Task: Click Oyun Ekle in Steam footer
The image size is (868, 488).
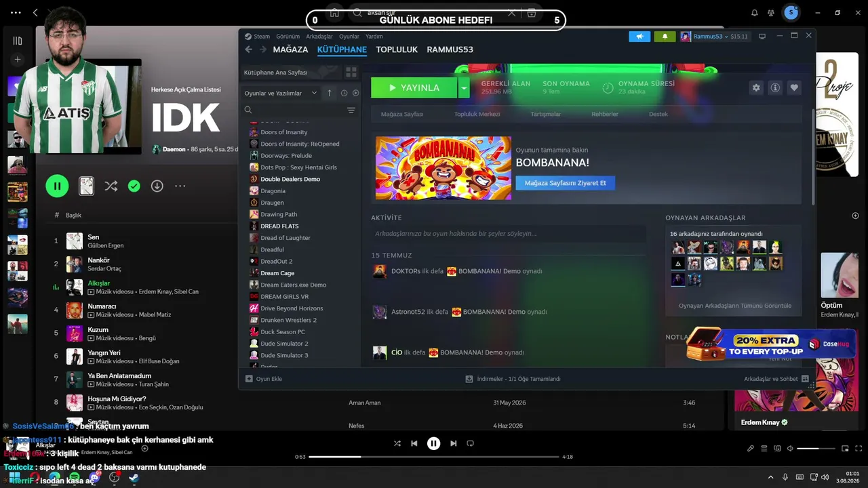Action: [264, 379]
